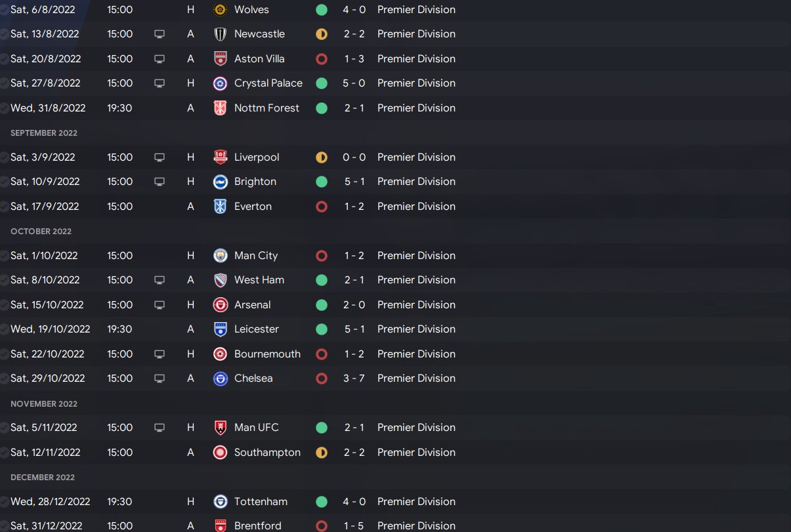The width and height of the screenshot is (791, 532).
Task: Click the yellow draw indicator for the Southampton match
Action: (x=321, y=453)
